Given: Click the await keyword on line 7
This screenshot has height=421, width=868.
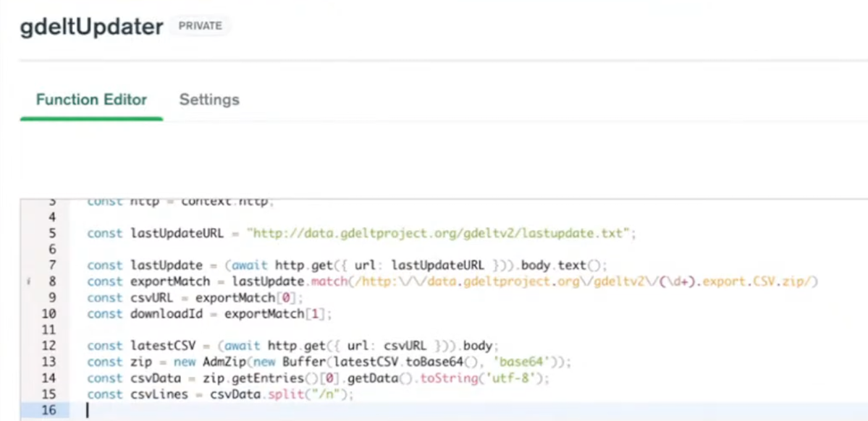Looking at the screenshot, I should pos(250,265).
